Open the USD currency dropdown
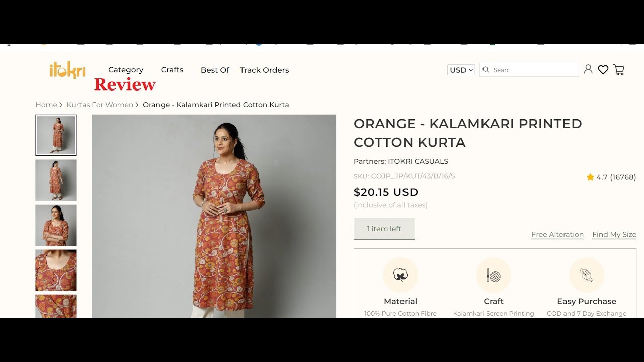 pos(461,70)
